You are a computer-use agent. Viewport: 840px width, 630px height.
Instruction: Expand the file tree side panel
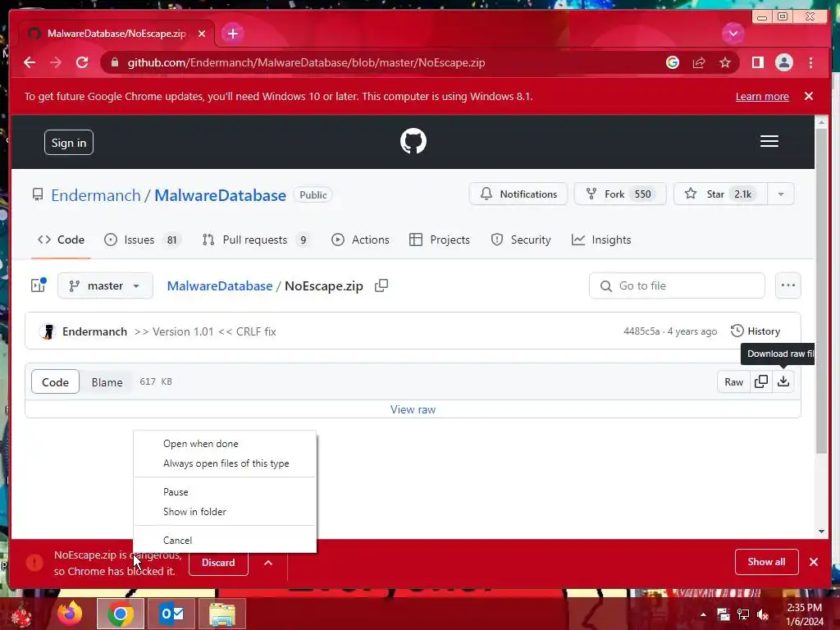pos(39,285)
